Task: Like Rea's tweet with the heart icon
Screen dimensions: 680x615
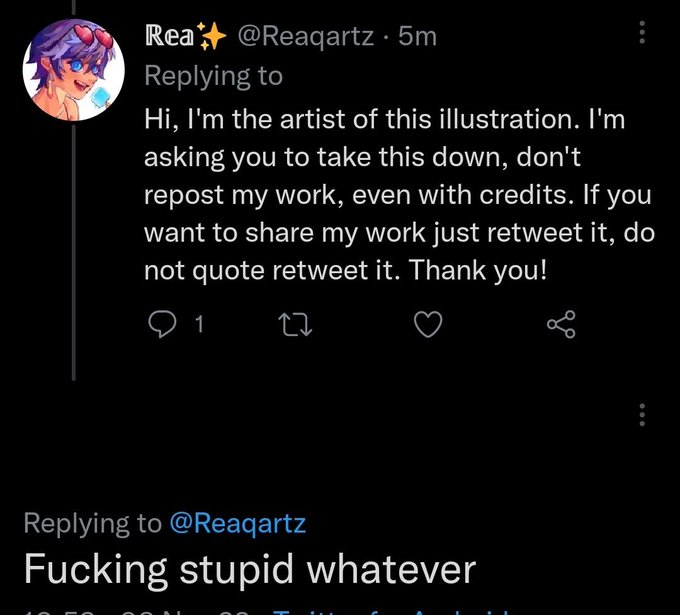Action: point(428,324)
